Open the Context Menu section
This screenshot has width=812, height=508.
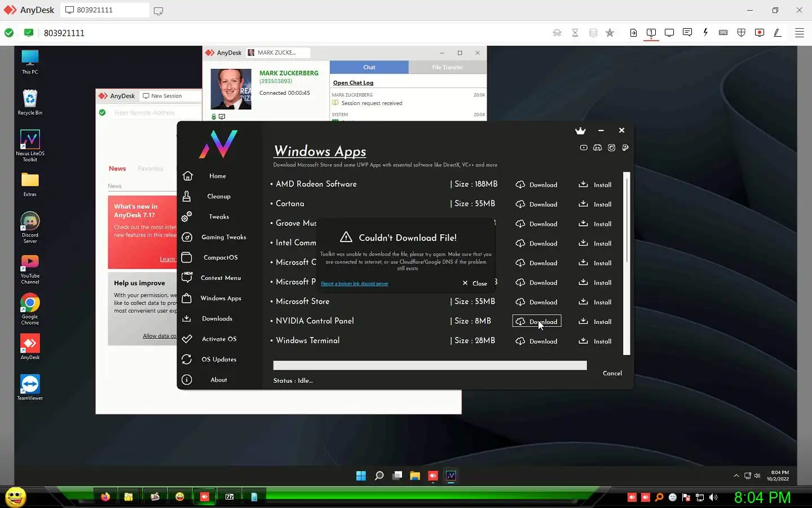(x=220, y=278)
